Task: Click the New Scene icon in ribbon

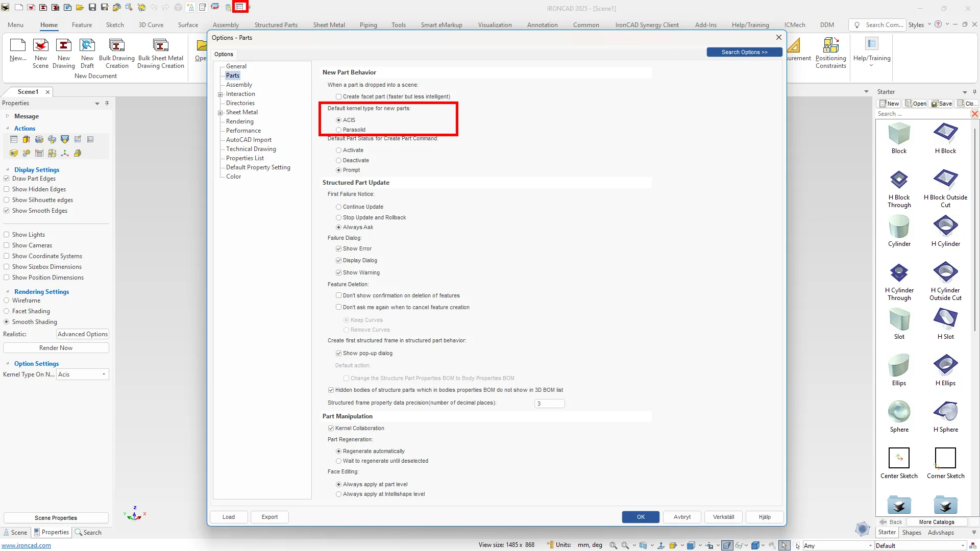Action: tap(40, 53)
